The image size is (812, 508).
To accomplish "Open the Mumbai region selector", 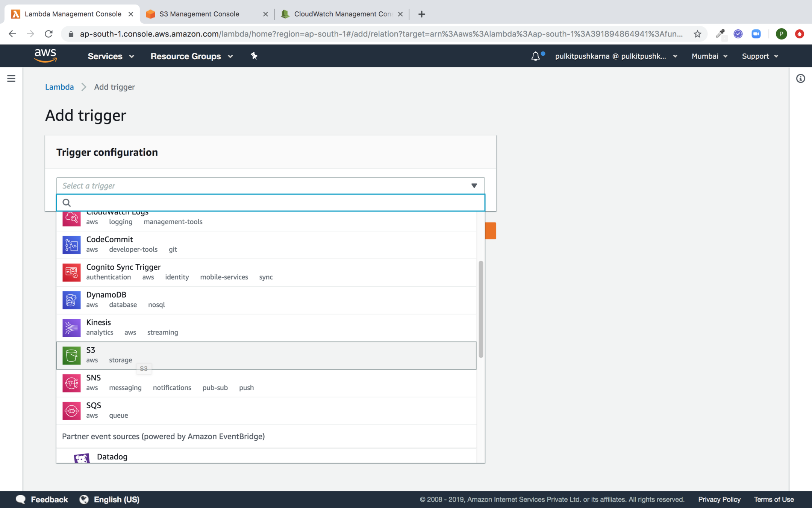I will [709, 56].
